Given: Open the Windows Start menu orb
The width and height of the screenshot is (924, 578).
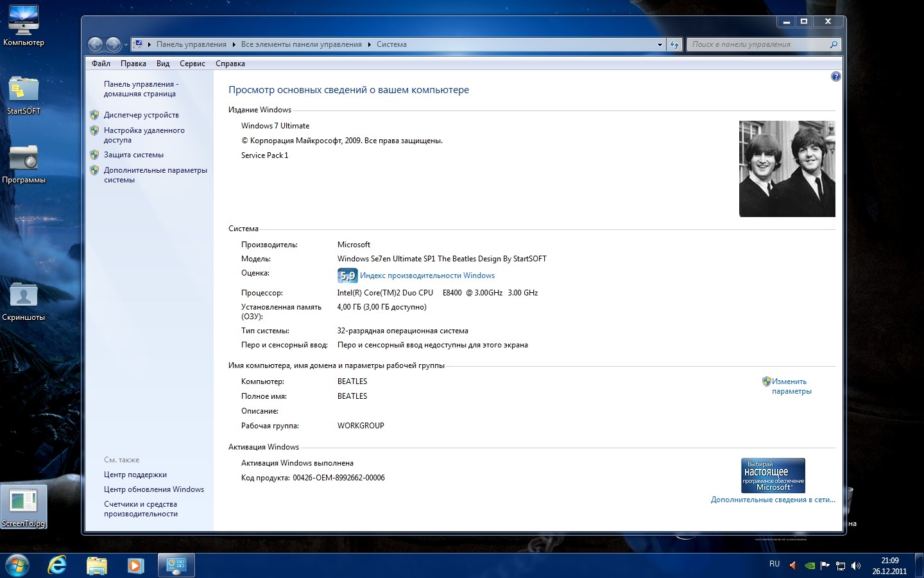Looking at the screenshot, I should point(17,565).
